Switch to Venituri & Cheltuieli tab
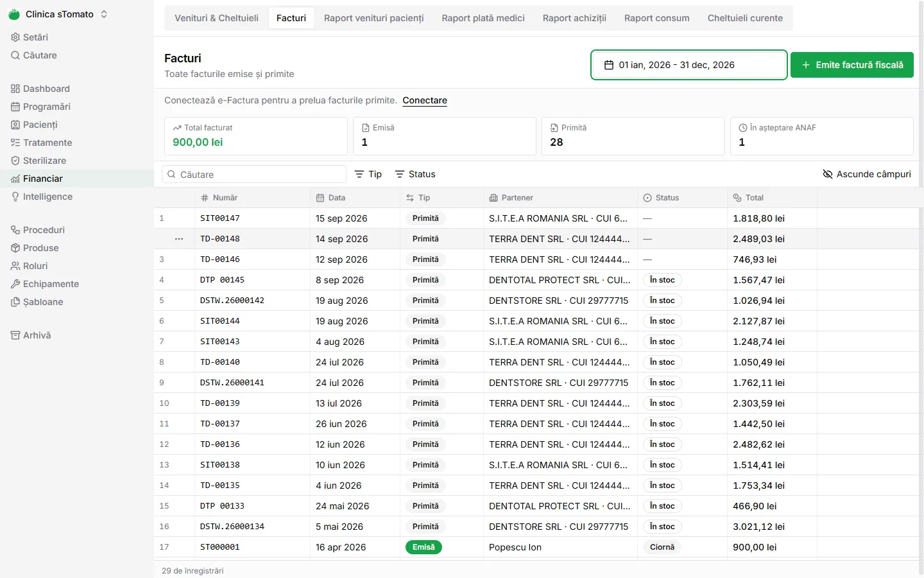The width and height of the screenshot is (924, 578). 217,18
